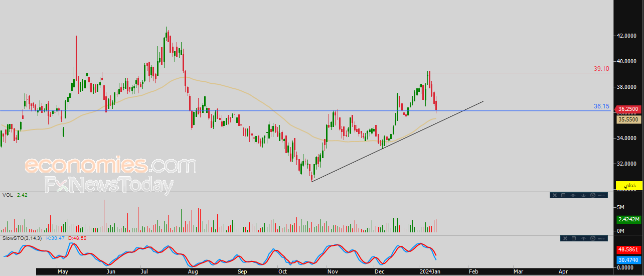Close the SlowSTO indicator panel
Image resolution: width=644 pixels, height=276 pixels.
[x=565, y=238]
